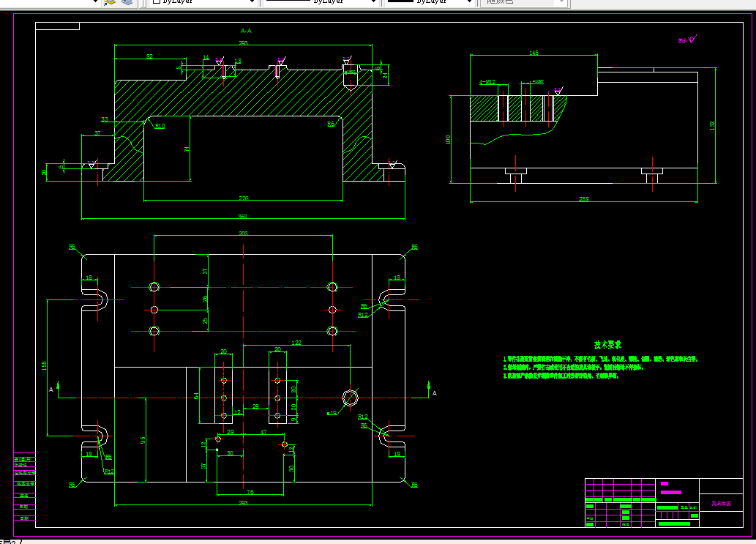Select the hexagonal hole symbol in plan view
Viewport: 756px width, 544px height.
coord(350,398)
